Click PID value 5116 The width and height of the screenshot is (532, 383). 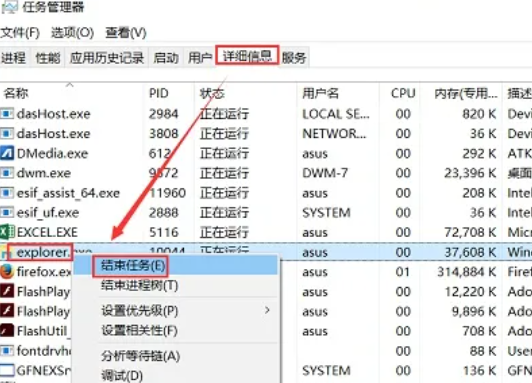[164, 232]
